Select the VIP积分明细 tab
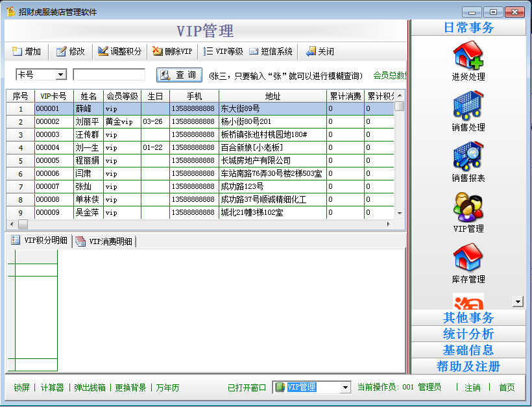 [39, 241]
